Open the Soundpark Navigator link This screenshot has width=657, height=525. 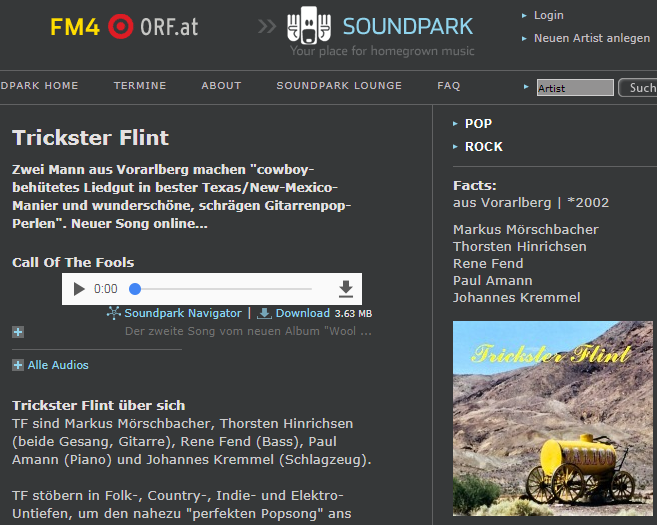(183, 313)
